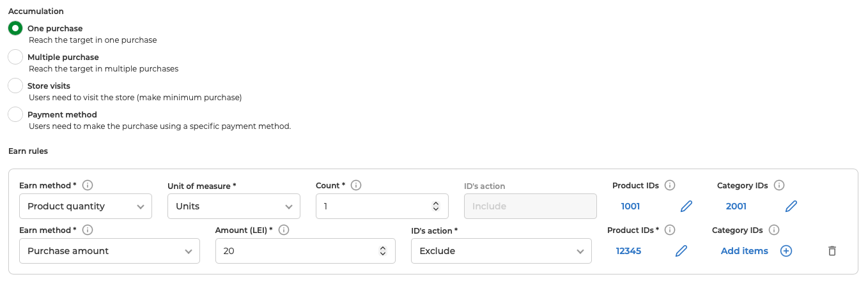Click the pencil icon next to Product ID 1001

coord(686,206)
